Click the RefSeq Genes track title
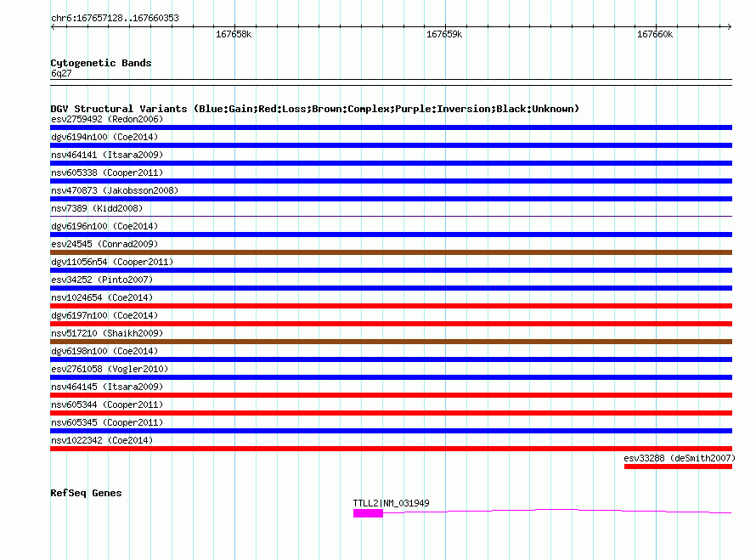The image size is (756, 560). point(86,493)
